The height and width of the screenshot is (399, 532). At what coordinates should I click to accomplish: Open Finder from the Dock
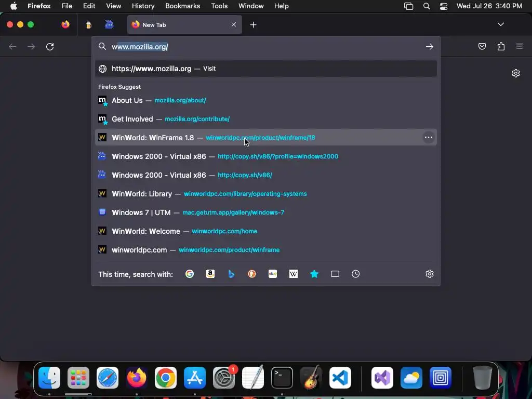(49, 377)
